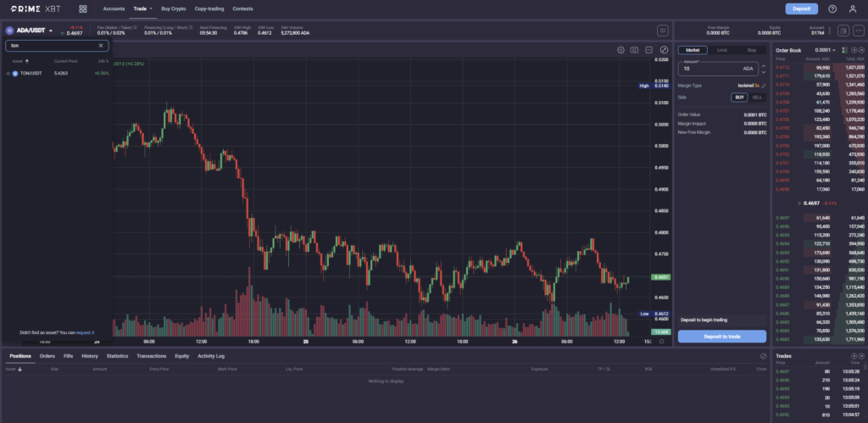Click Trades panel play arrow icon
The image size is (868, 423).
click(854, 355)
